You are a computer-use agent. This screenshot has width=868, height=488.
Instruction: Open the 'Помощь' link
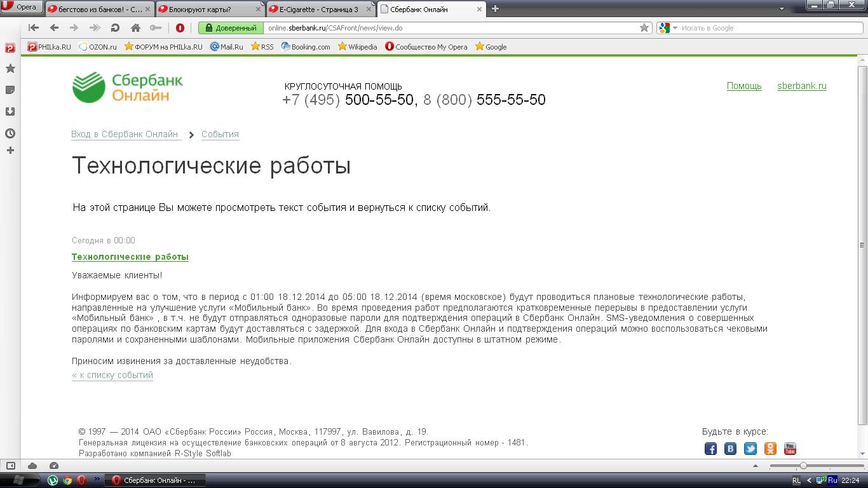[x=744, y=86]
